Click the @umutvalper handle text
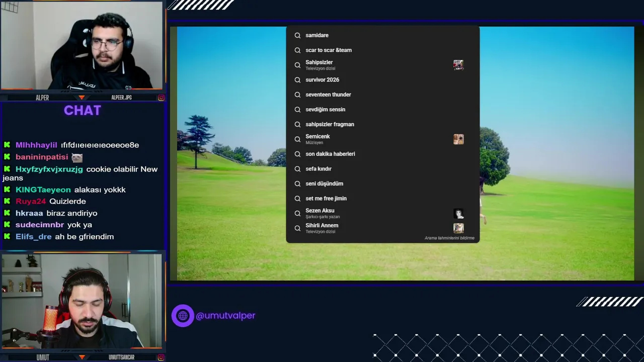 point(225,316)
